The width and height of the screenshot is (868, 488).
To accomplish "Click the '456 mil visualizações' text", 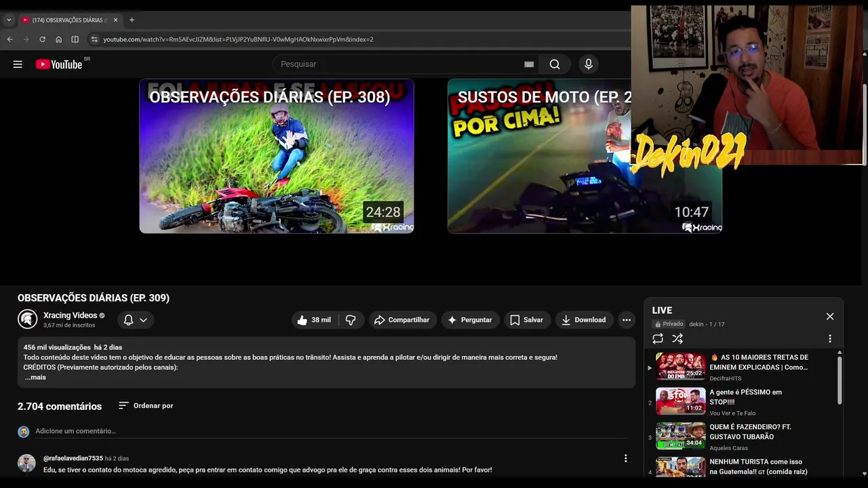I will [x=57, y=347].
